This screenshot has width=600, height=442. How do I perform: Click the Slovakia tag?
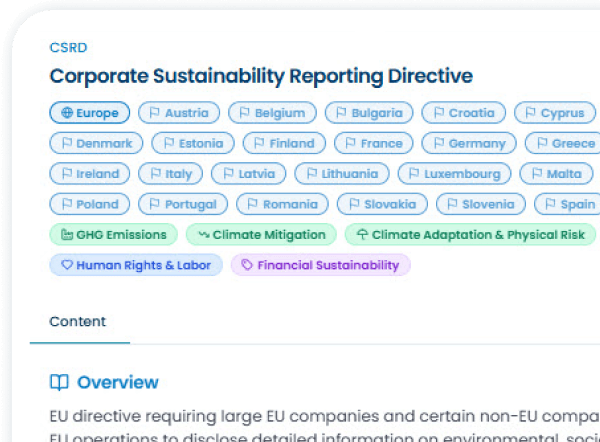coord(382,204)
